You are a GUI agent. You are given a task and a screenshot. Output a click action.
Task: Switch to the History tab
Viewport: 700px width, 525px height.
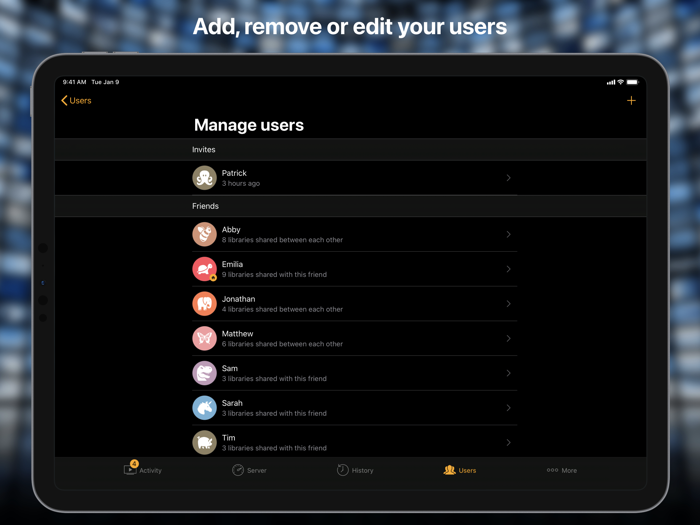coord(355,470)
